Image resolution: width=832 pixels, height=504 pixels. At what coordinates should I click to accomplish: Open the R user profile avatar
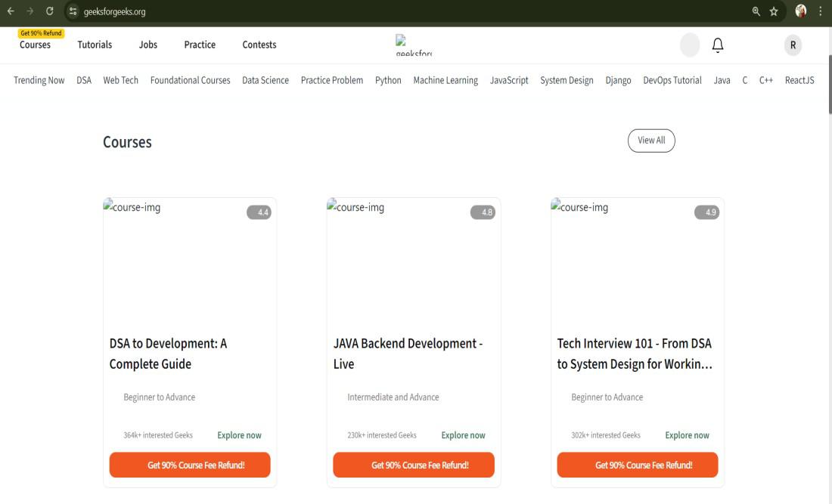pos(793,45)
